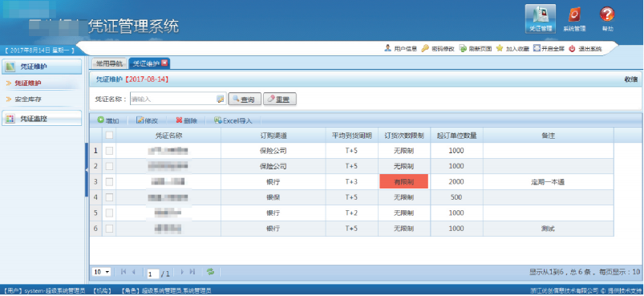The height and width of the screenshot is (296, 644).
Task: Click the 帮助 help icon
Action: [x=607, y=19]
